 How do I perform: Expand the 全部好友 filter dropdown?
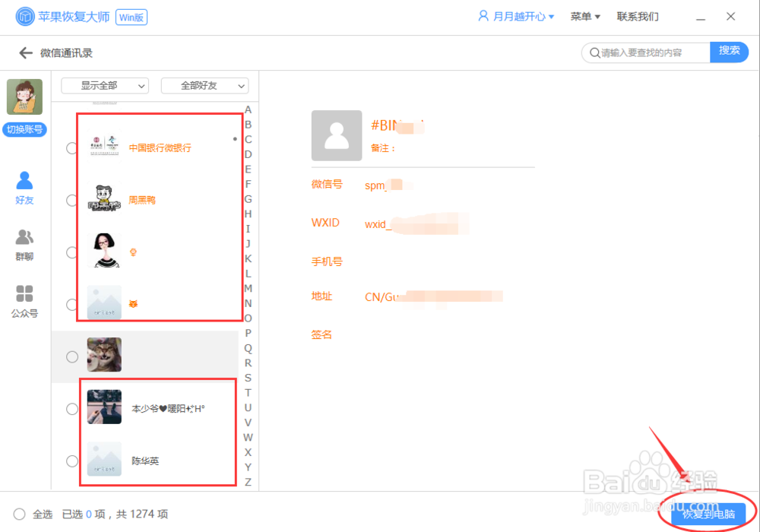point(204,86)
